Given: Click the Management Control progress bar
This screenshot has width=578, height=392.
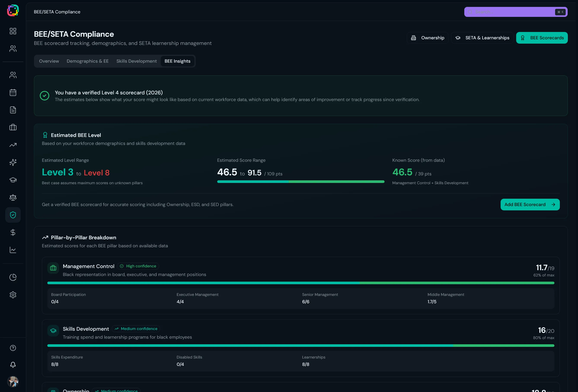Looking at the screenshot, I should click(x=300, y=283).
